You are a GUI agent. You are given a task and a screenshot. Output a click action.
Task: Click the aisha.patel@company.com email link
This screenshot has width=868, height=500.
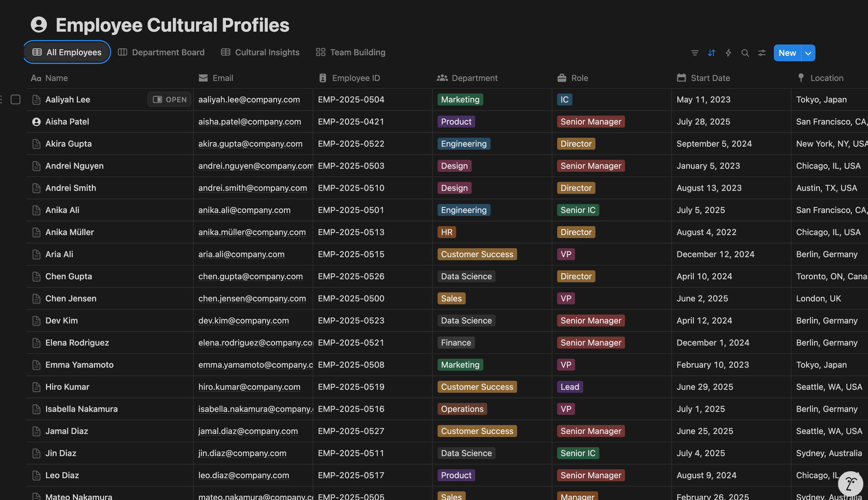click(x=250, y=122)
